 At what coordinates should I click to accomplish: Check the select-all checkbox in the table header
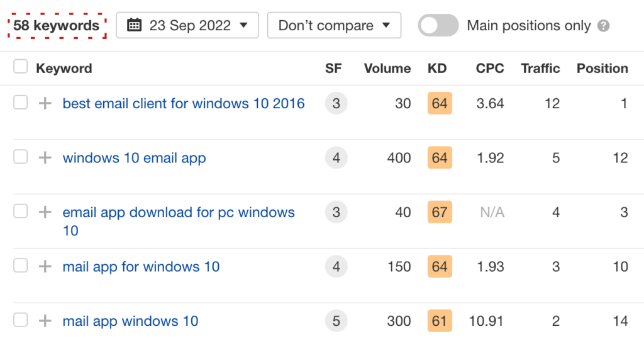pos(21,67)
